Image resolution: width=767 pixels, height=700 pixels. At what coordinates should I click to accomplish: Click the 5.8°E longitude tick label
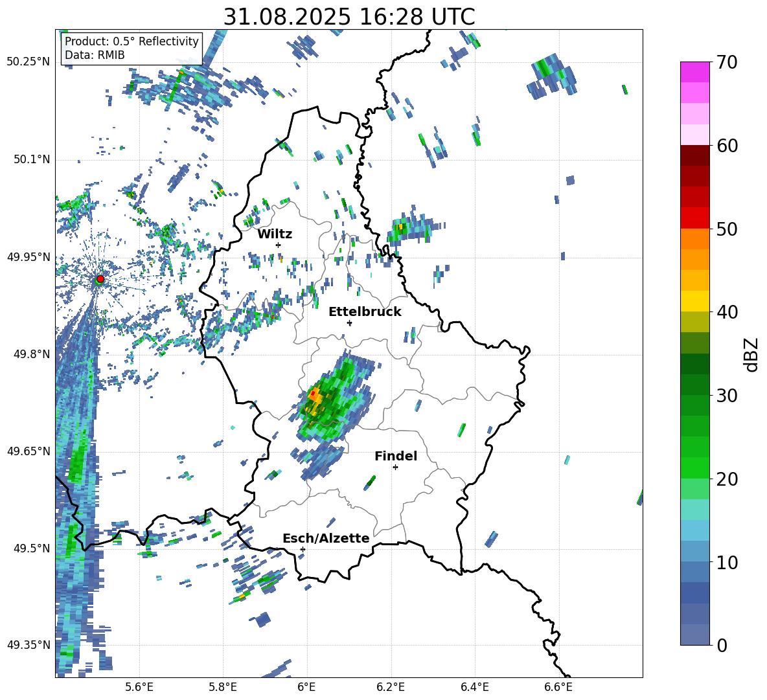pos(223,687)
